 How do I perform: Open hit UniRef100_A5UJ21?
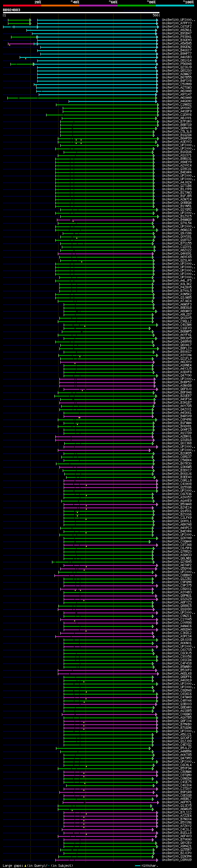(177, 734)
